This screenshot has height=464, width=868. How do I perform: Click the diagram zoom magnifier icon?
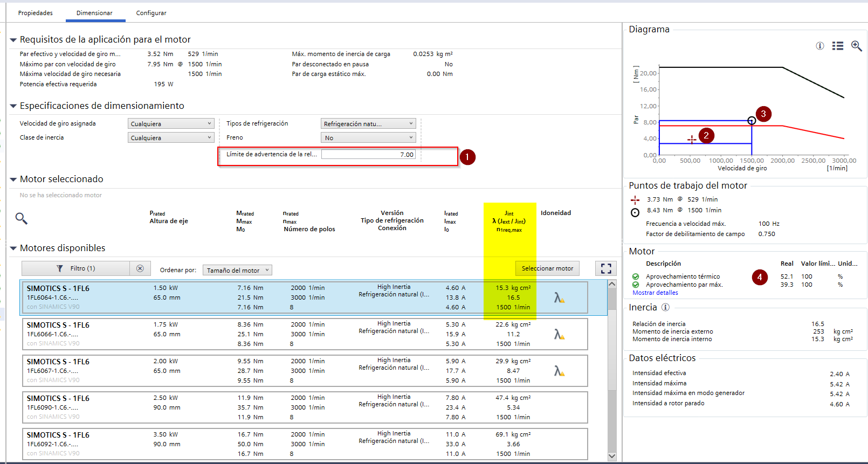pyautogui.click(x=856, y=46)
